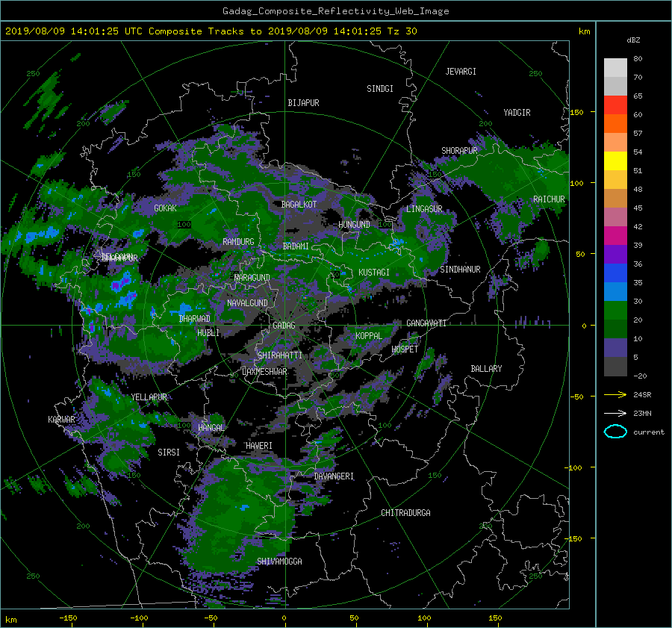The width and height of the screenshot is (672, 628).
Task: Click the LAXMESHWAR city label
Action: tap(264, 372)
